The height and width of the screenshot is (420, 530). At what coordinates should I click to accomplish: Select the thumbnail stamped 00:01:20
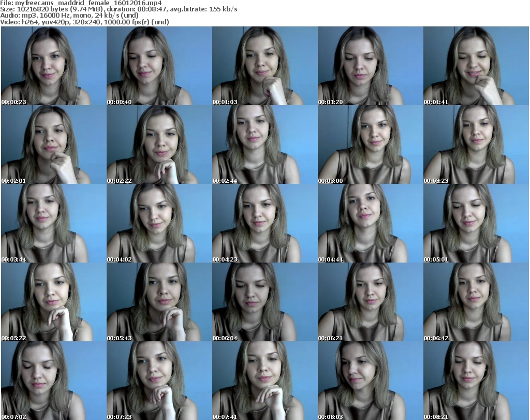tap(370, 66)
